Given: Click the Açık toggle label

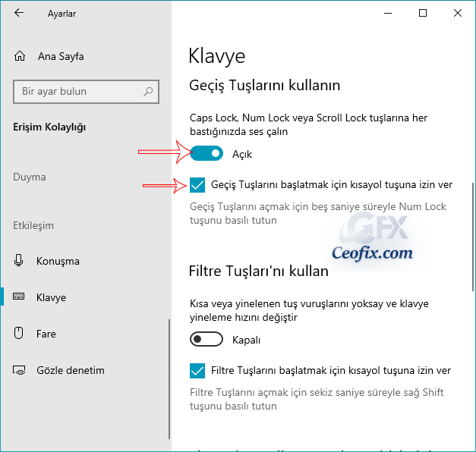Looking at the screenshot, I should pos(242,154).
